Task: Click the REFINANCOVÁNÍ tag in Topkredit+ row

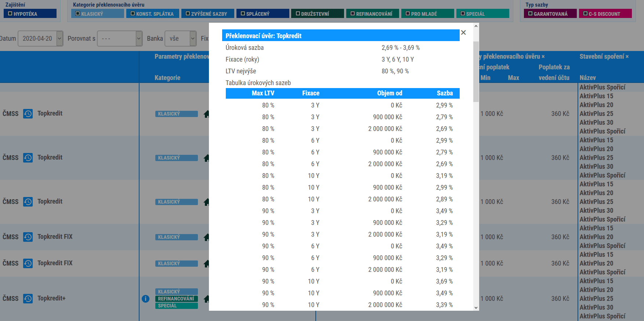Action: (176, 299)
